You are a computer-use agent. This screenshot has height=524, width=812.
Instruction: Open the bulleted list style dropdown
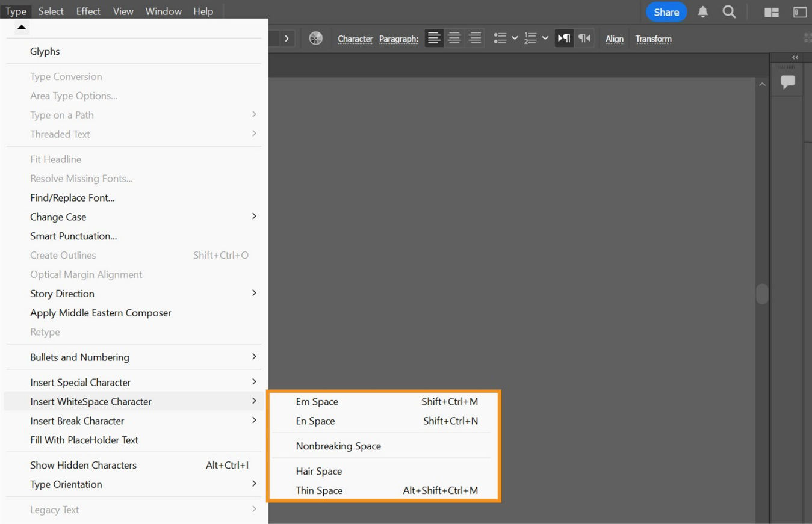[x=515, y=38]
